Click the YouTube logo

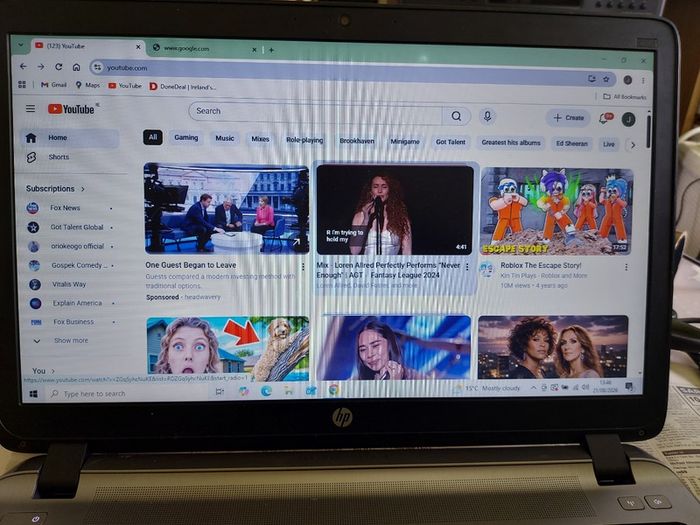click(x=71, y=109)
